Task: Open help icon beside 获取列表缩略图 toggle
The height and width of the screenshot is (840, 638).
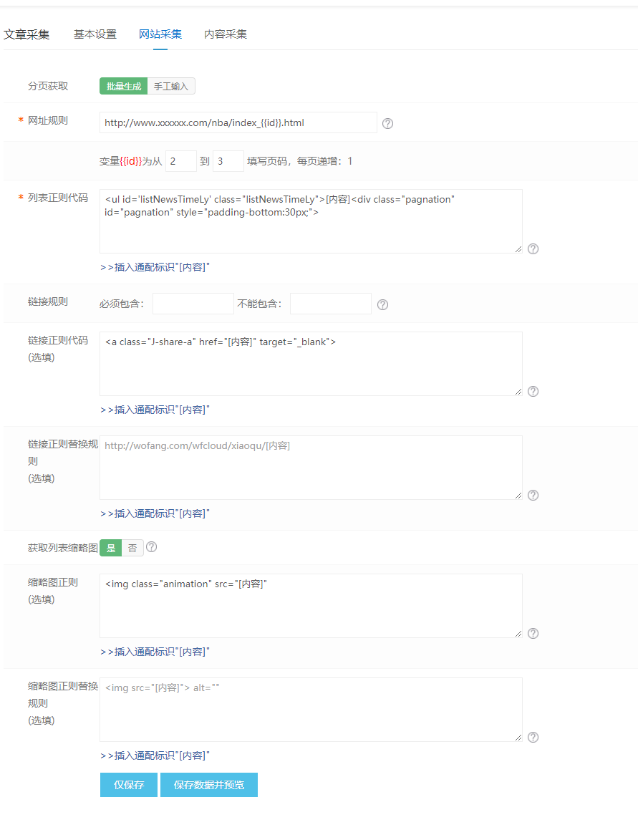Action: coord(152,547)
